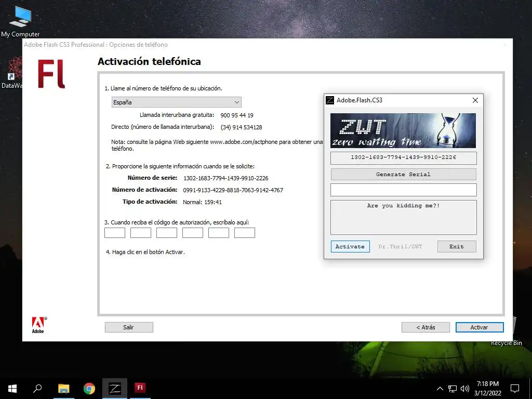Click the Adobe Flash CS3 Professional title bar
The height and width of the screenshot is (399, 532).
(x=268, y=45)
